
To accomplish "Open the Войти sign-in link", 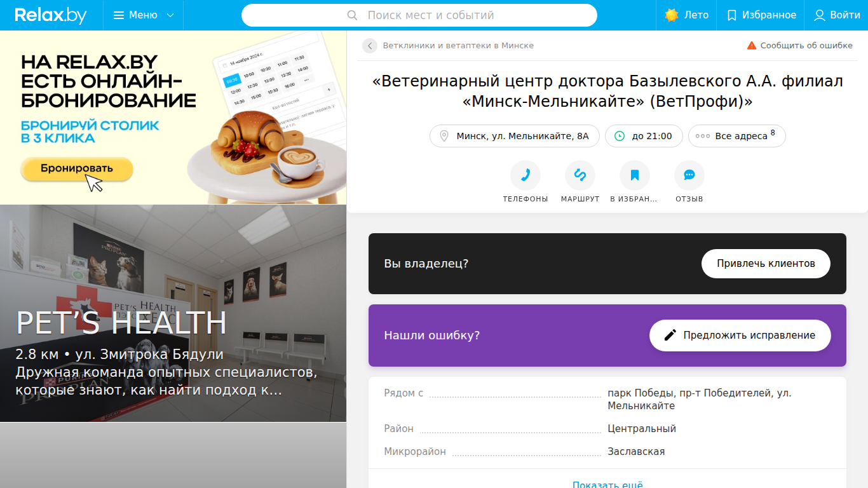I will tap(837, 15).
